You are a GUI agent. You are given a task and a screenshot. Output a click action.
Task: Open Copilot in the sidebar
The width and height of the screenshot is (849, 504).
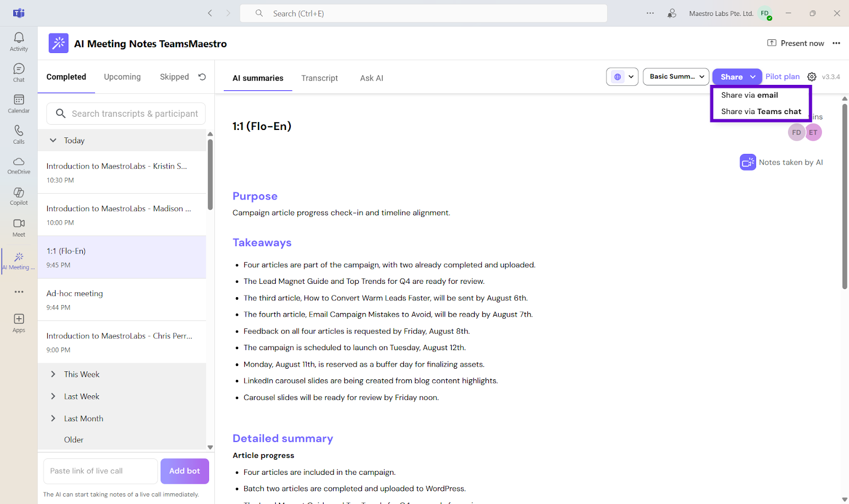click(19, 196)
